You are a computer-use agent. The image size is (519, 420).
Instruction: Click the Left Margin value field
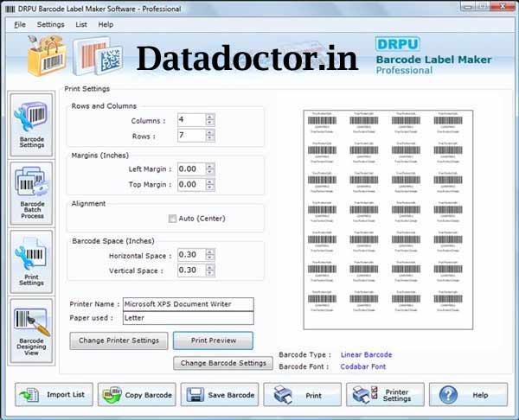click(192, 169)
